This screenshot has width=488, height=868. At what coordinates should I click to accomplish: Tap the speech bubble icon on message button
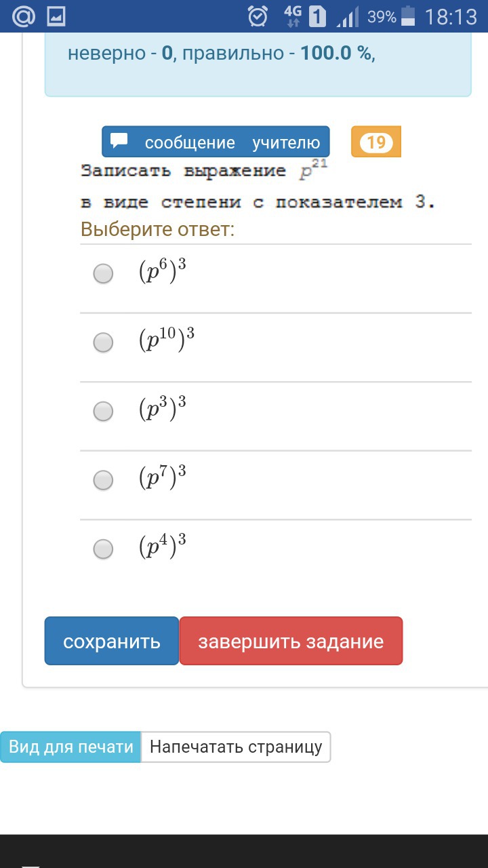click(x=120, y=141)
